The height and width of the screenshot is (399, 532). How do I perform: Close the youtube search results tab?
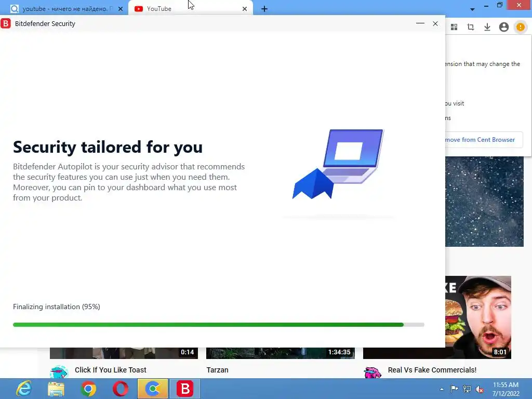(x=121, y=9)
